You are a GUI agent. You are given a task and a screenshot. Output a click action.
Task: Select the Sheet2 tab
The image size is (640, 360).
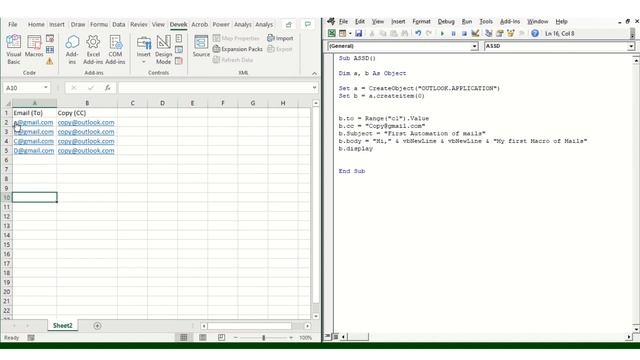click(x=62, y=326)
